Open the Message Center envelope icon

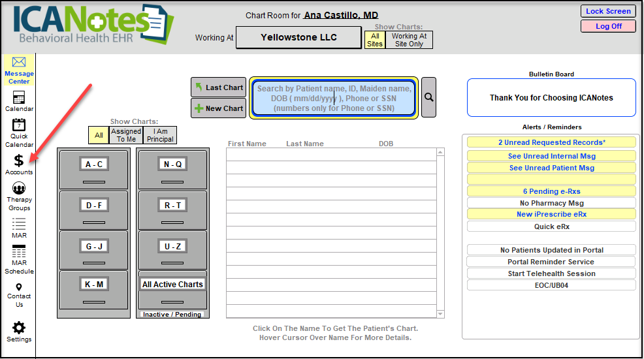coord(19,63)
